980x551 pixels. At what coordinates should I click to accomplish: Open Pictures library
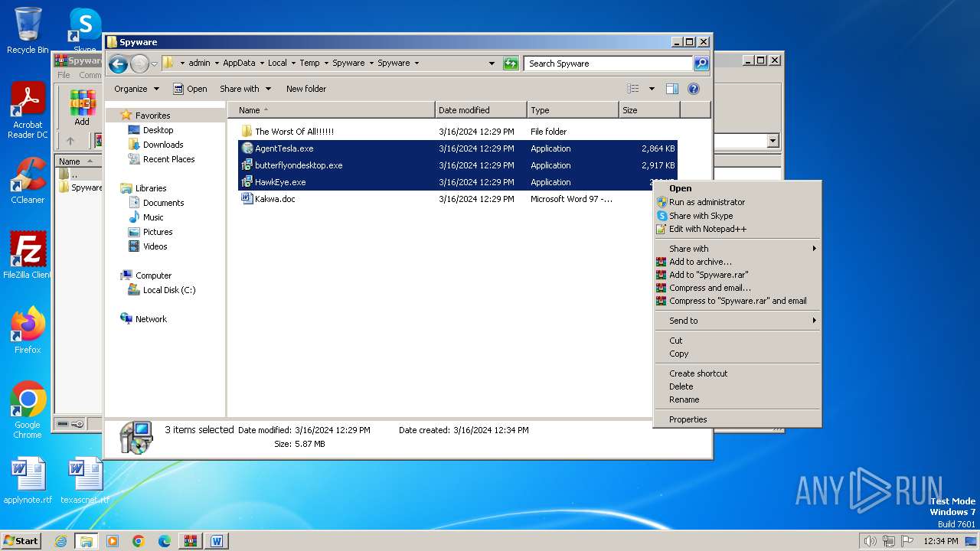point(158,232)
